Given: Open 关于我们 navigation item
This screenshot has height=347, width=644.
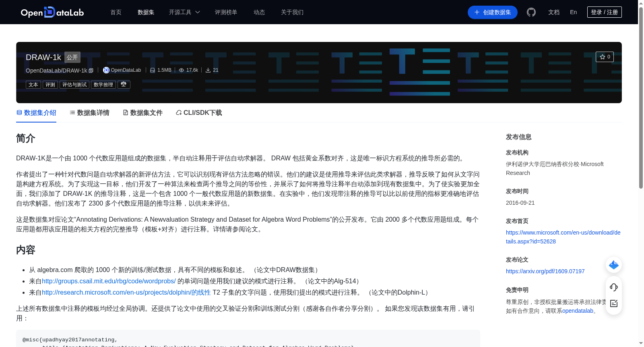Looking at the screenshot, I should click(x=292, y=12).
